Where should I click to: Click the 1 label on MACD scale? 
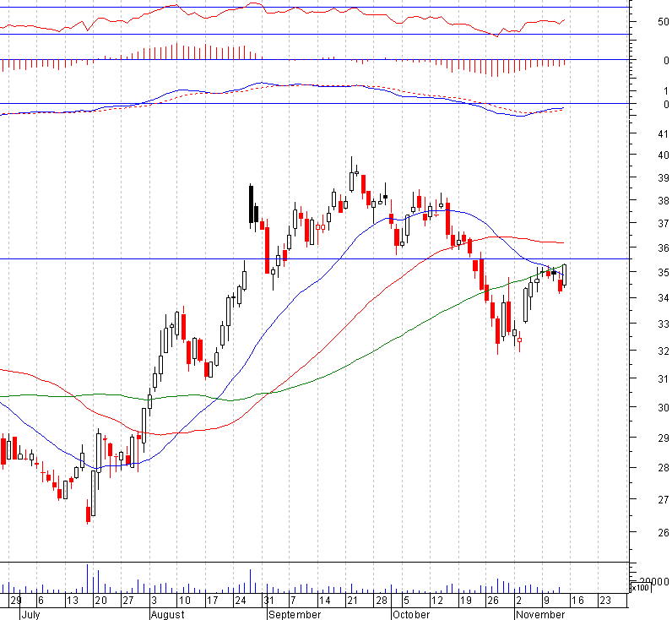[x=666, y=91]
